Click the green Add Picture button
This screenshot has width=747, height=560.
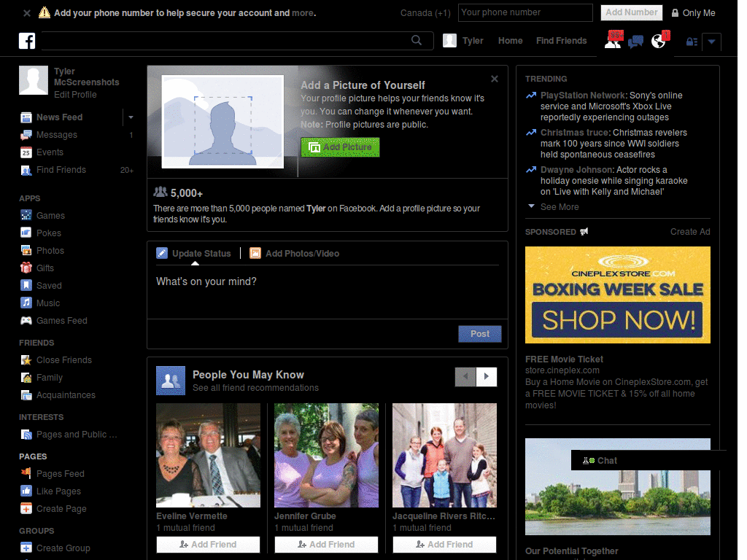pyautogui.click(x=340, y=147)
